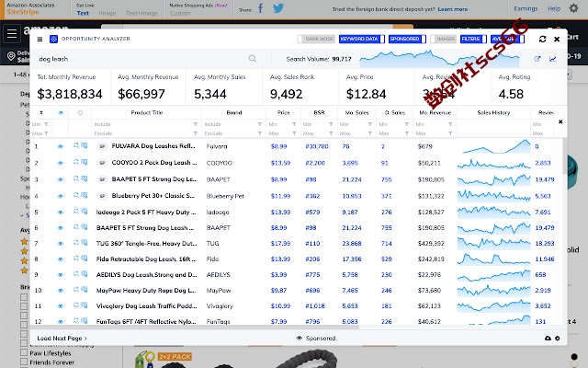
Task: Toggle the Keyword Data switch
Action: [362, 39]
